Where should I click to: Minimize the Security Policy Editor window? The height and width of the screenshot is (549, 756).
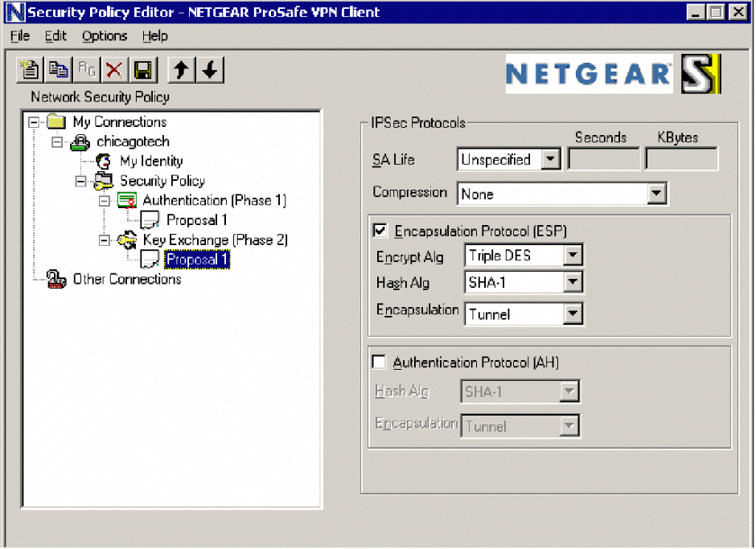point(695,12)
